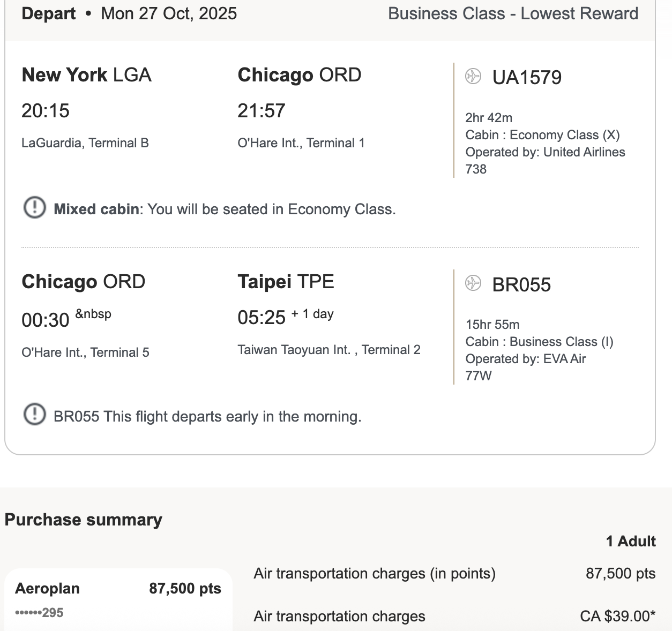Click the + 1 day arrival indicator
This screenshot has width=672, height=631.
(x=312, y=314)
